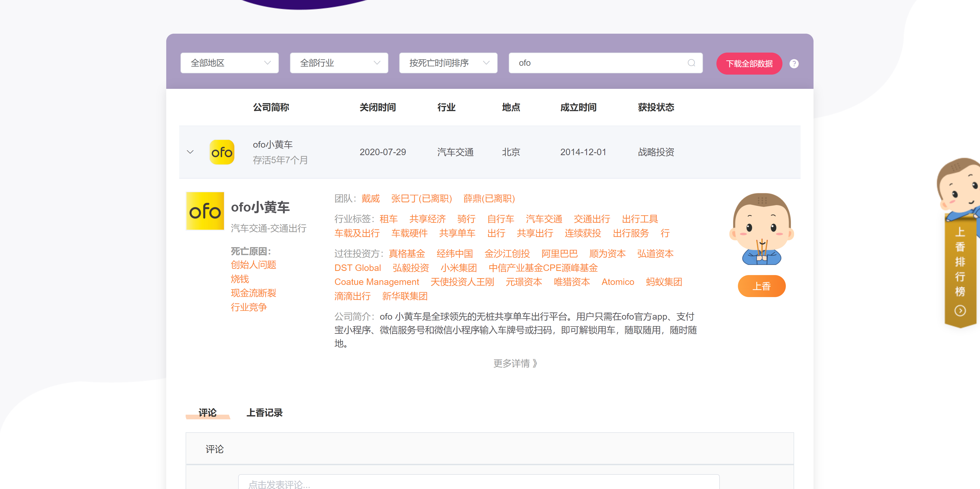Open team member 张巳丁(已离职)
Screen dimensions: 980x489
[422, 199]
